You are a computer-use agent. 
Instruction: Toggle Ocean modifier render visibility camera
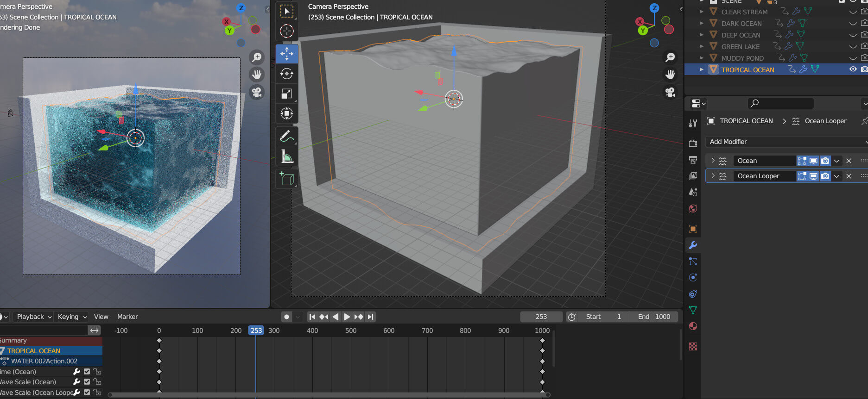coord(825,161)
